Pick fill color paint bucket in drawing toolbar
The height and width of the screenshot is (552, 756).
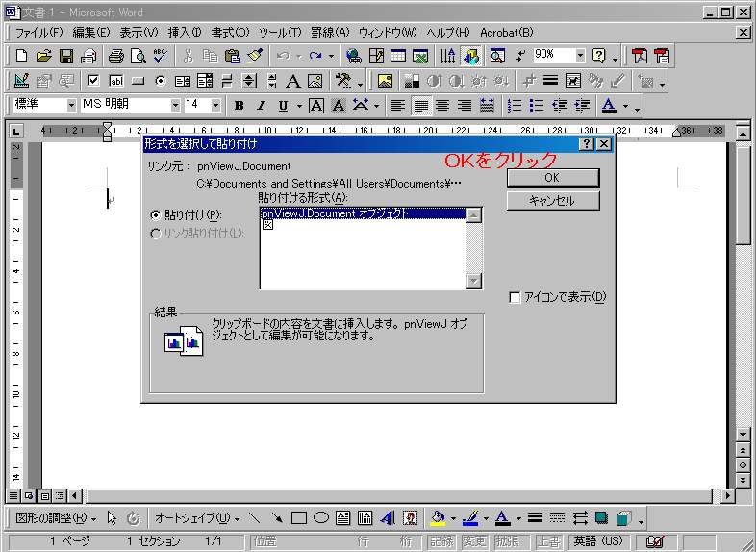(x=438, y=518)
